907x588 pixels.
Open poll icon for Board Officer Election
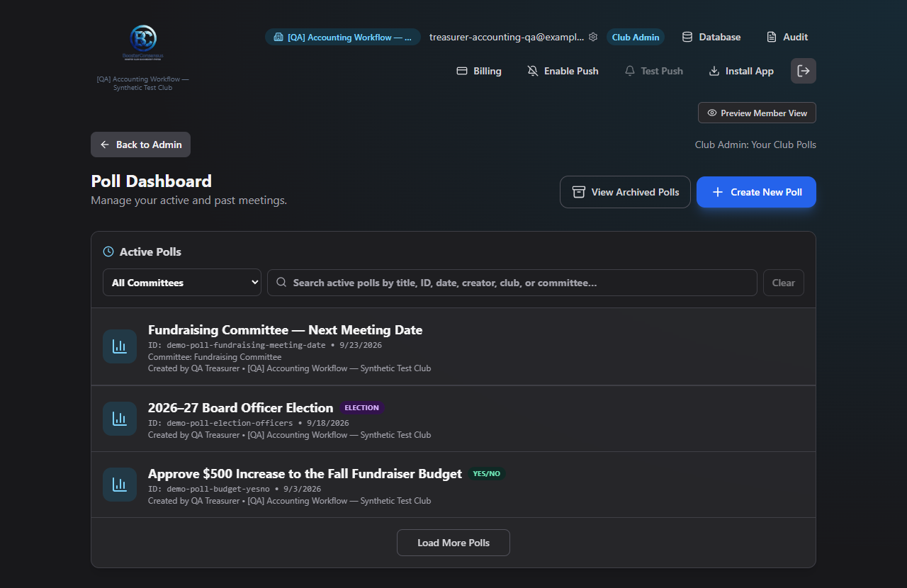click(x=120, y=419)
